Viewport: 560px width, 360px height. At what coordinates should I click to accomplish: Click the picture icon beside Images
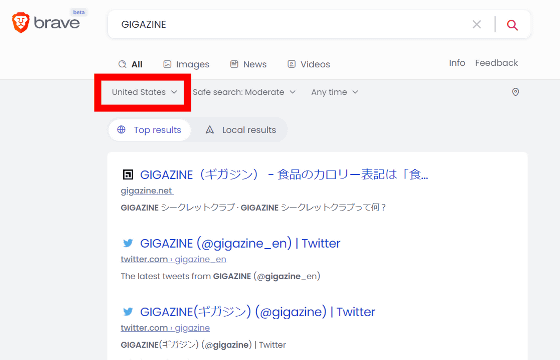coord(167,64)
